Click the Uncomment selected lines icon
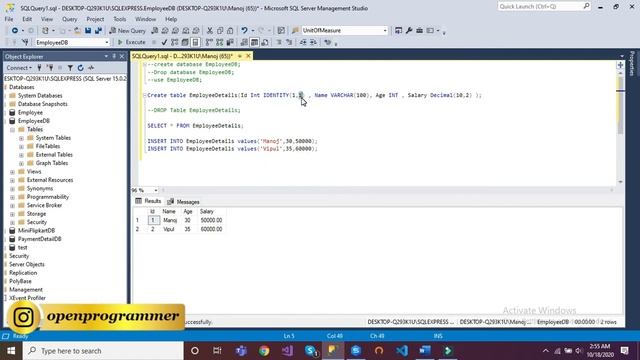The height and width of the screenshot is (360, 640). [289, 42]
